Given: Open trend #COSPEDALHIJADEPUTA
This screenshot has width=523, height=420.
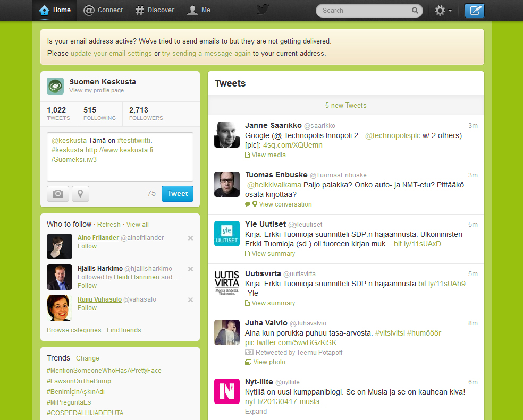Looking at the screenshot, I should coord(85,413).
